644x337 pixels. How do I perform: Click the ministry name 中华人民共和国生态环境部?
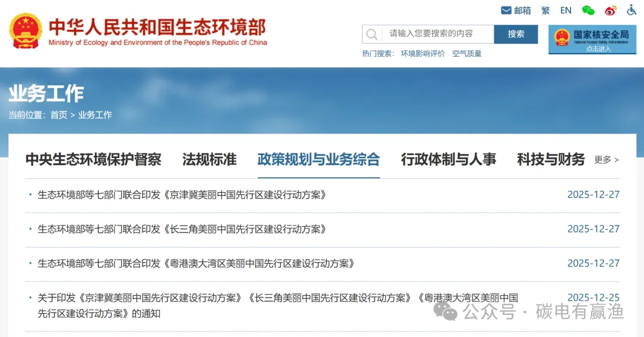pos(157,27)
